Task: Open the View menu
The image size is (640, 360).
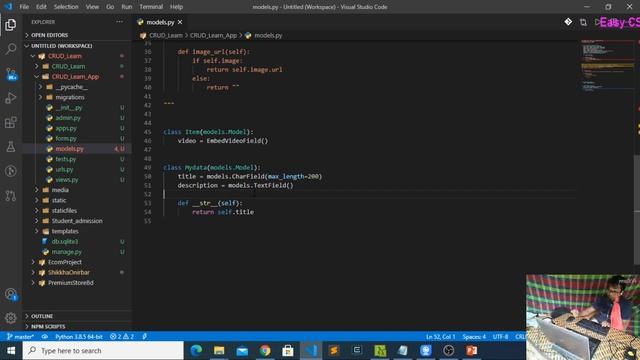Action: tap(92, 7)
